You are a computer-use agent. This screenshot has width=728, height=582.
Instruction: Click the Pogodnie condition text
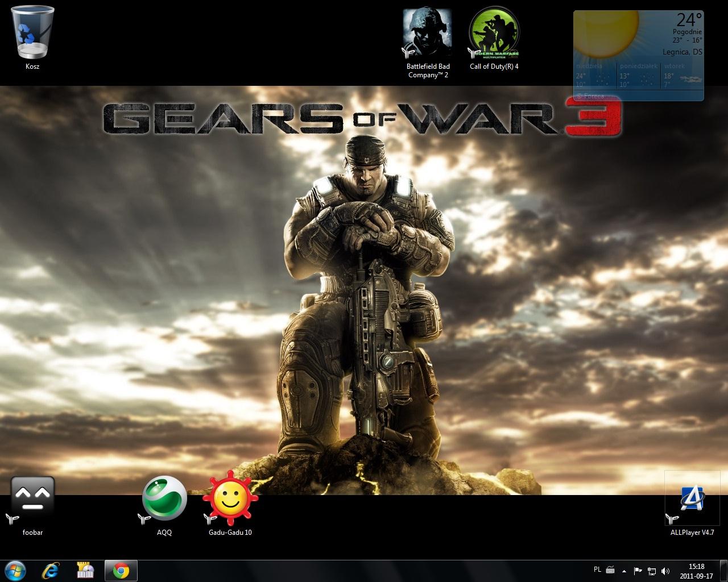(x=688, y=32)
